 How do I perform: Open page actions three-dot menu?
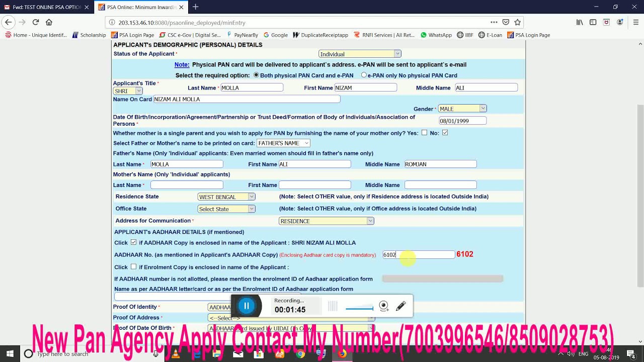(x=494, y=22)
